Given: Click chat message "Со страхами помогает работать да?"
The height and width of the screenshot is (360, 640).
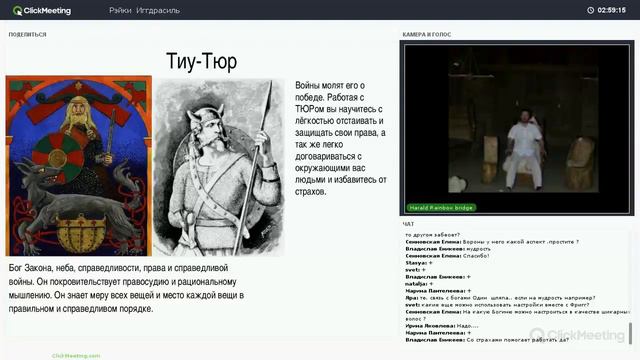Looking at the screenshot, I should tap(487, 340).
